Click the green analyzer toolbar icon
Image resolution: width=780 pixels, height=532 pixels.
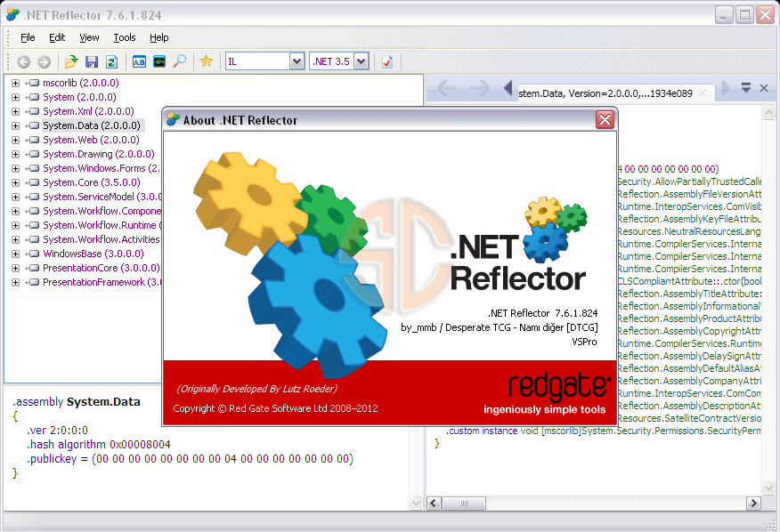(x=159, y=61)
